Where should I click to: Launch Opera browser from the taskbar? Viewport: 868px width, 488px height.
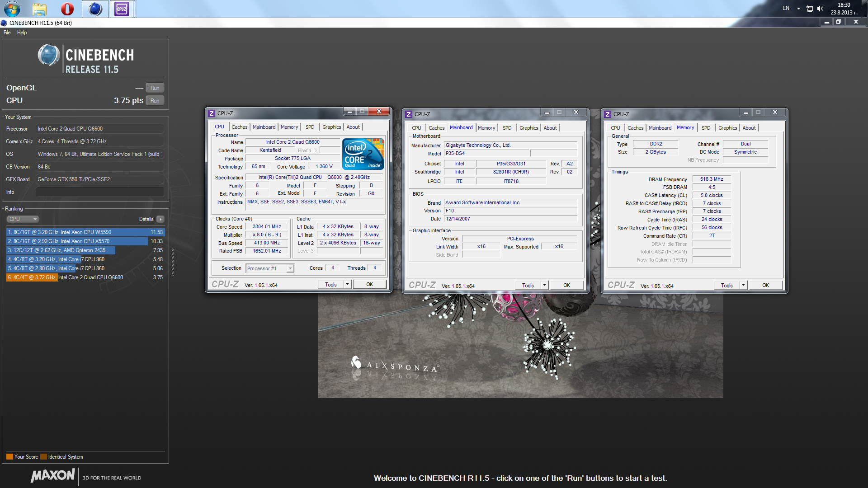tap(67, 9)
